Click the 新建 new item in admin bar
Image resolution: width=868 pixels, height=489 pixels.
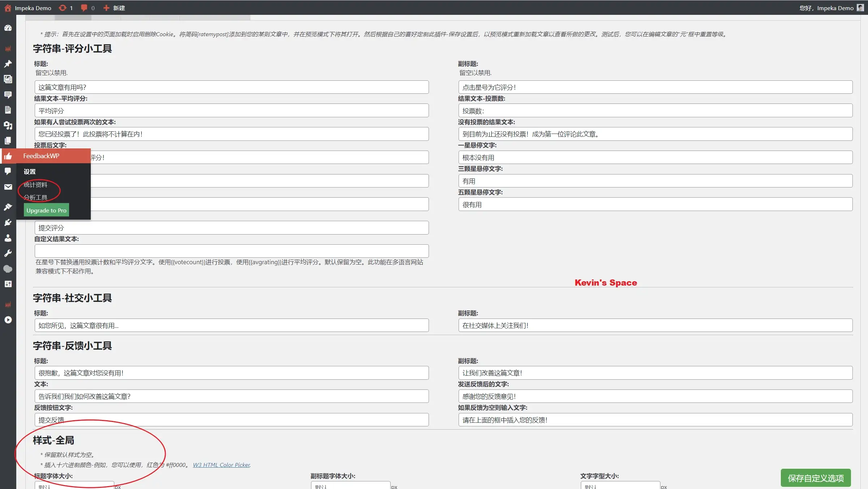pos(115,8)
